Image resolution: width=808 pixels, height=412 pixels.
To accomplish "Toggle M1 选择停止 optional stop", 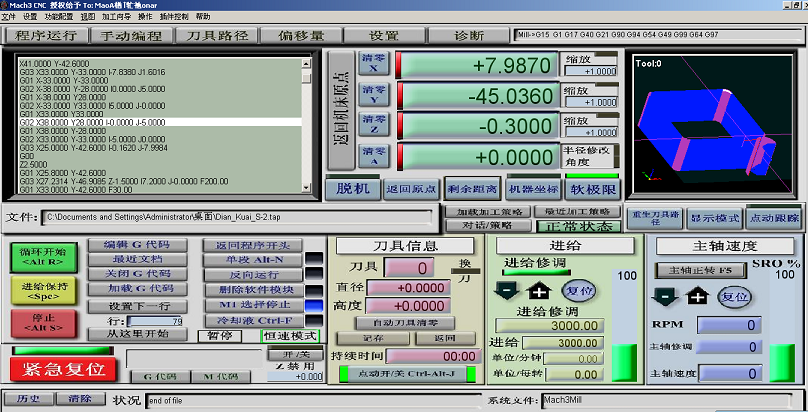I will point(253,305).
